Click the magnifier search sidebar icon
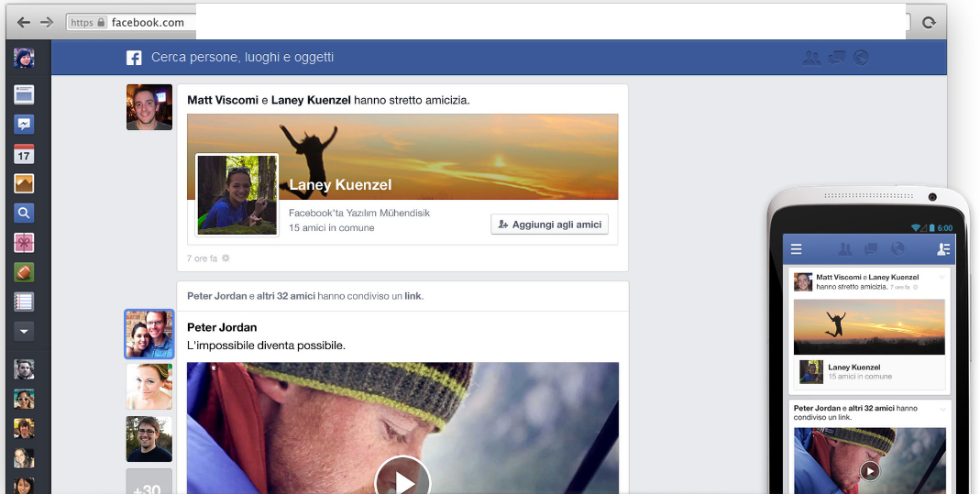The width and height of the screenshot is (980, 494). (x=24, y=213)
